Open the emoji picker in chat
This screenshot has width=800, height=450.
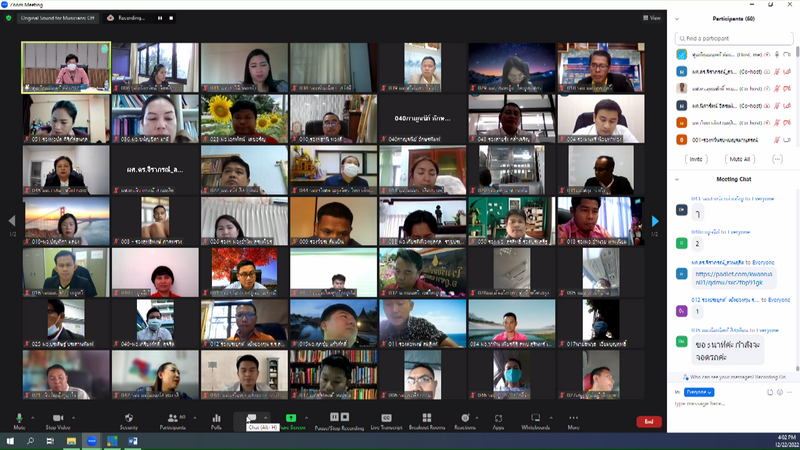point(780,392)
